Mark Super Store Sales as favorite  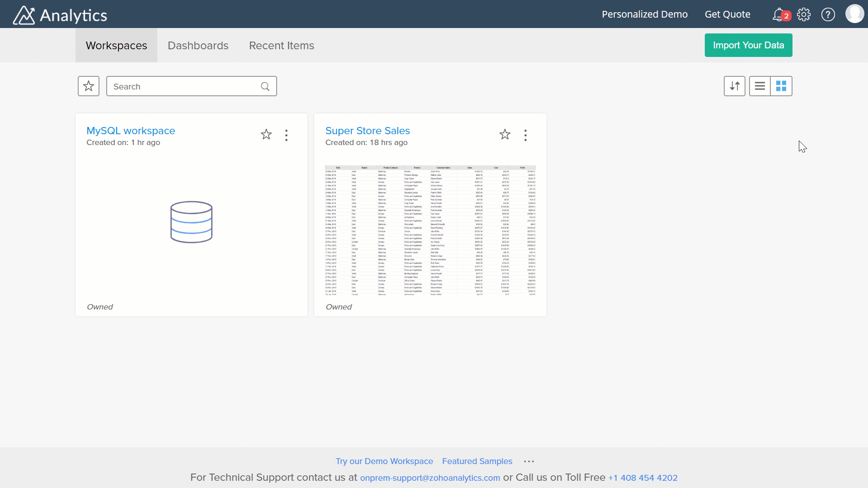[505, 135]
